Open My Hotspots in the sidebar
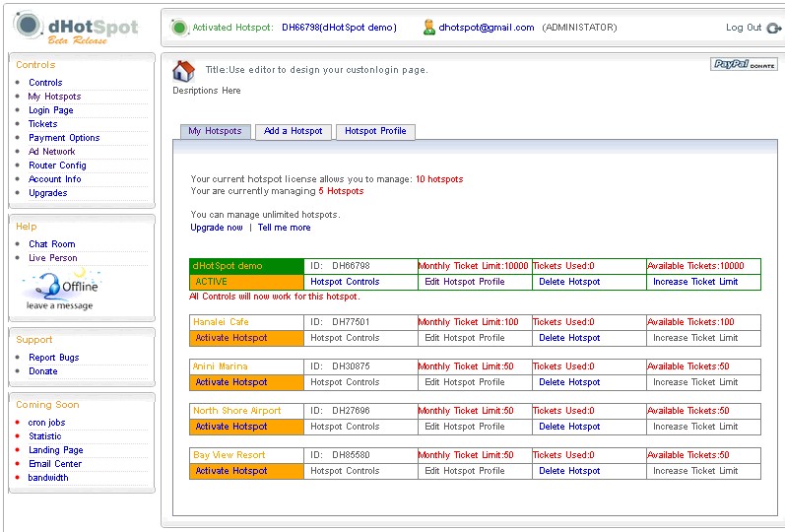 coord(54,97)
